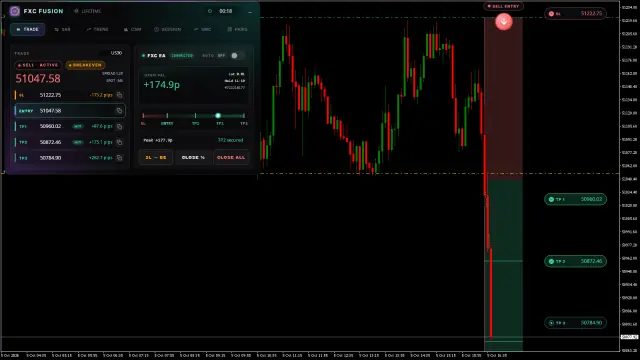Click the TP1 hit badge
This screenshot has width=640, height=360.
(x=78, y=127)
